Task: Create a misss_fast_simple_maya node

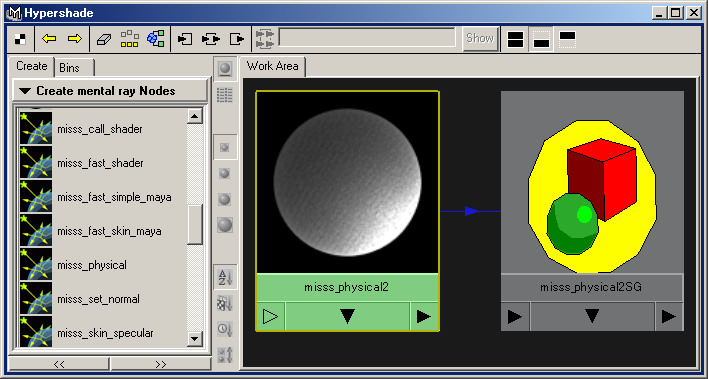Action: tap(114, 197)
